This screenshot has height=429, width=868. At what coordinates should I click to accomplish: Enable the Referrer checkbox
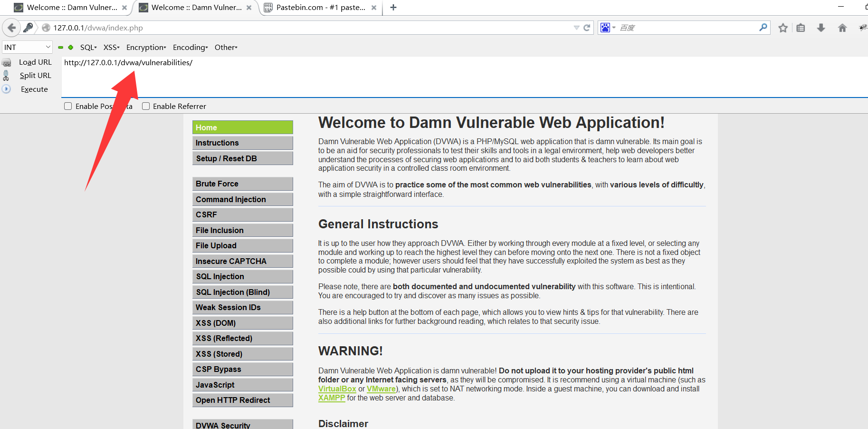pos(146,106)
